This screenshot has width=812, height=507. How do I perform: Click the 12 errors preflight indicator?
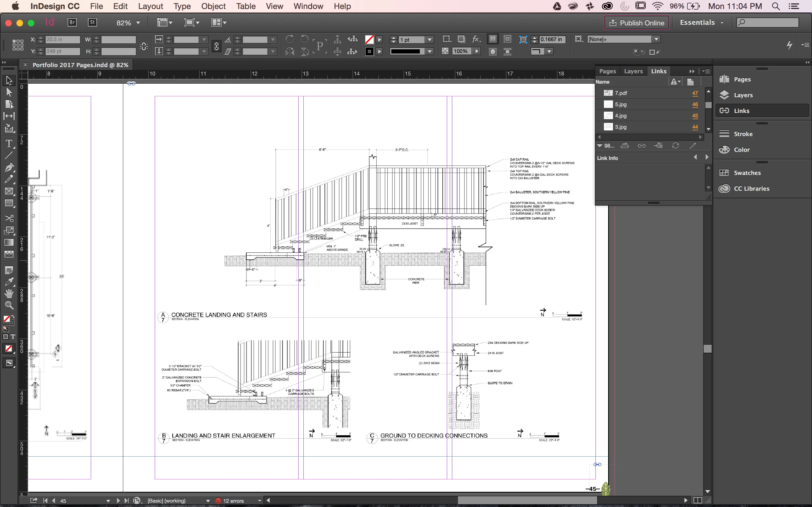[233, 501]
